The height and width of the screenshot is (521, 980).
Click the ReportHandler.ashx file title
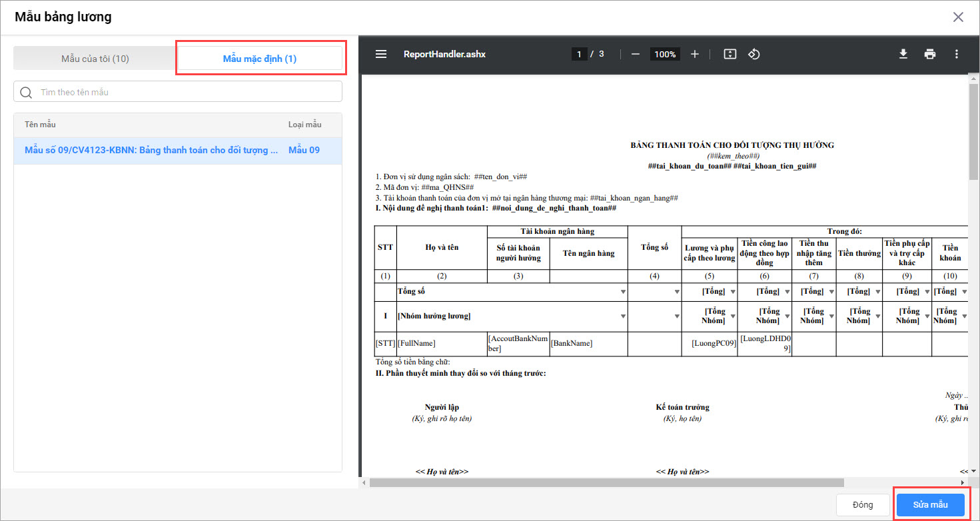444,54
